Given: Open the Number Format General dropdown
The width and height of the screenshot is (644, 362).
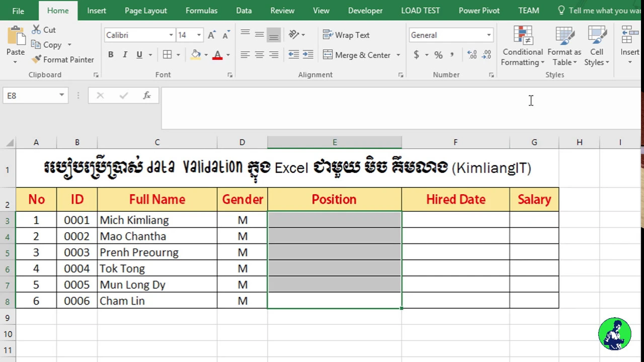Looking at the screenshot, I should (489, 35).
